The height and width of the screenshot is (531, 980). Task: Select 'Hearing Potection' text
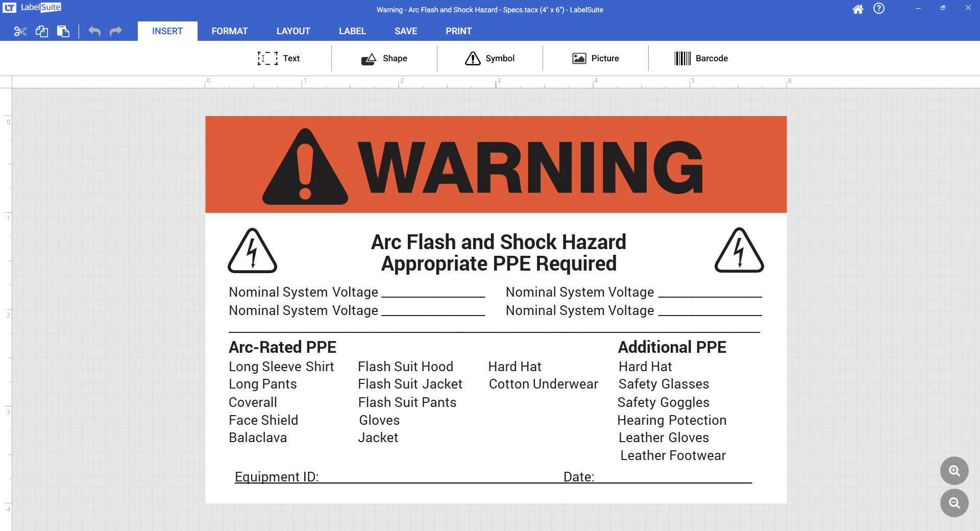672,420
